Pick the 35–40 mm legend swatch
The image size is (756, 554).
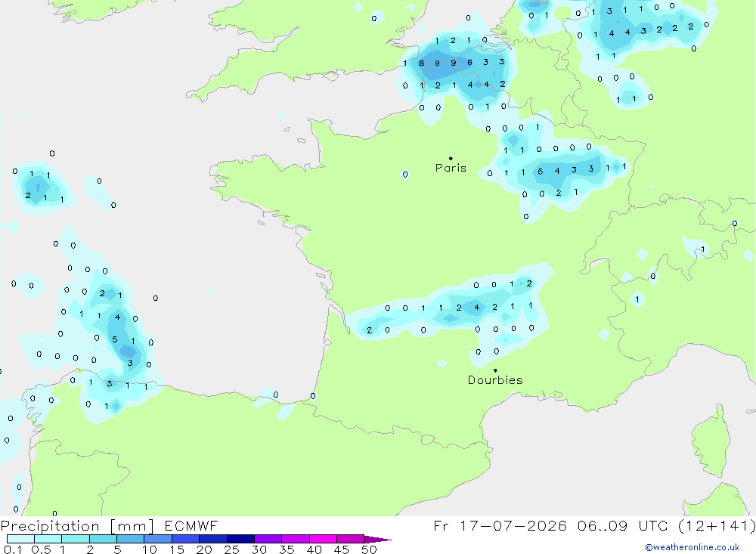click(295, 539)
